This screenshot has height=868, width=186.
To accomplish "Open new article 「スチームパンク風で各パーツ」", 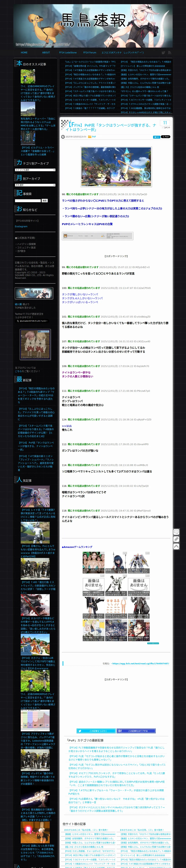I will [36, 431].
